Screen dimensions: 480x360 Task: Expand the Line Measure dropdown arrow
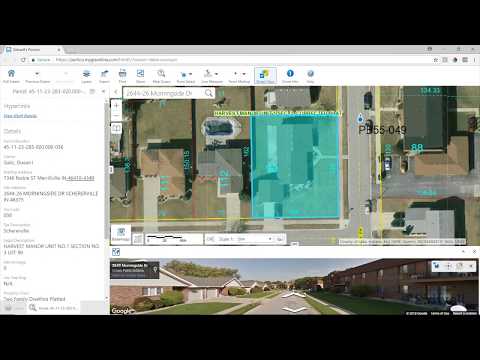[x=216, y=74]
